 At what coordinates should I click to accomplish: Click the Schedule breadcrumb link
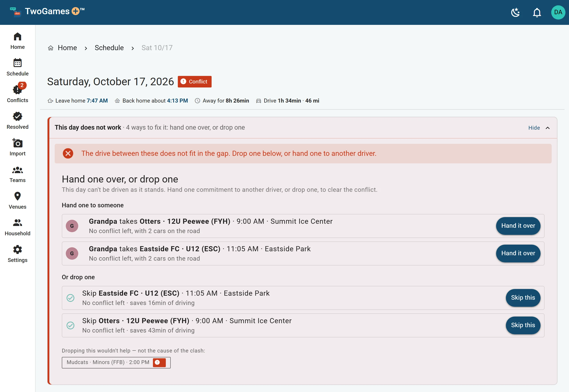click(109, 48)
